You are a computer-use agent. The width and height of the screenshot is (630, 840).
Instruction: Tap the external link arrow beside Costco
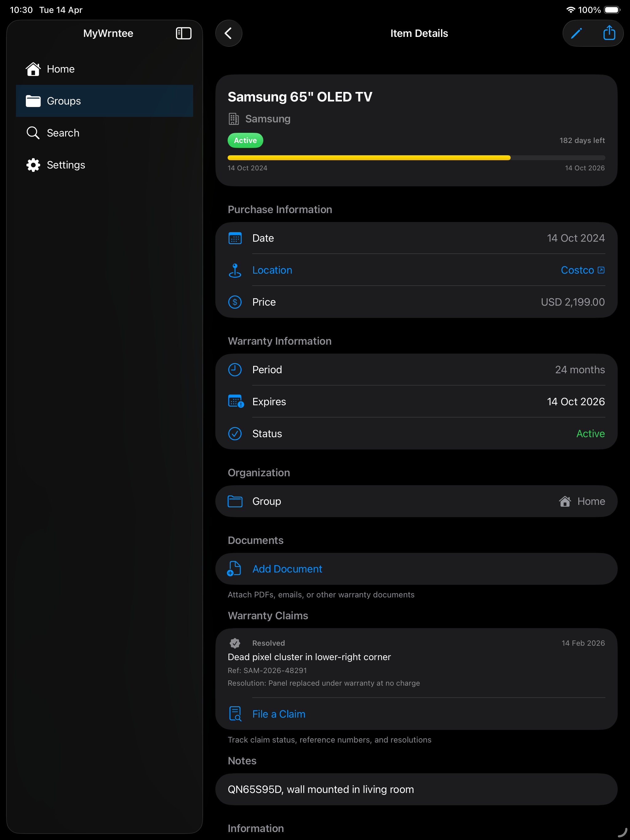(x=601, y=270)
